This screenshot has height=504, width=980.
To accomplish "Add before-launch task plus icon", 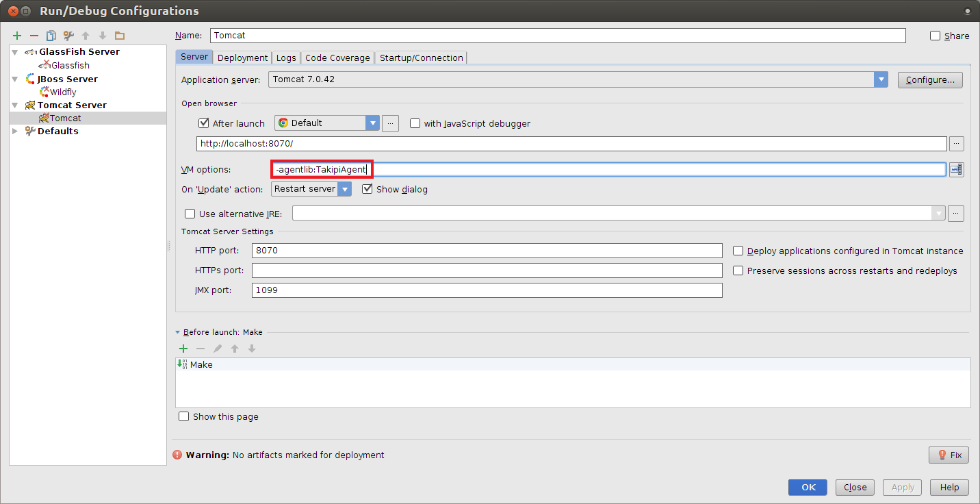I will [x=183, y=349].
